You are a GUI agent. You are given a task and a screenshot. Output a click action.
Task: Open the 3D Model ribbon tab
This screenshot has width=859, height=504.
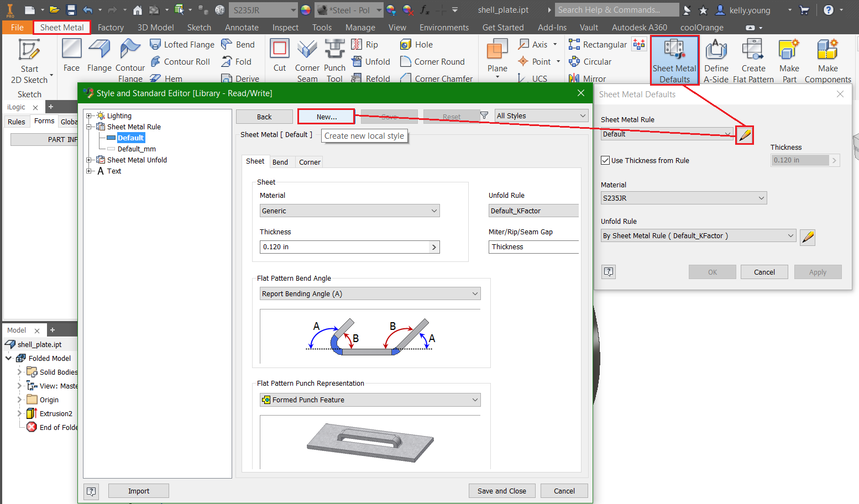click(x=155, y=28)
